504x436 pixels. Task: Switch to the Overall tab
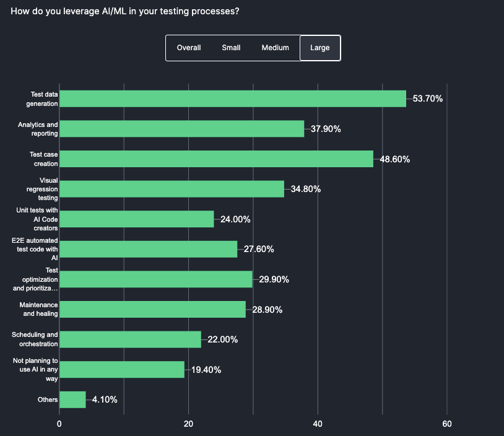[x=188, y=48]
